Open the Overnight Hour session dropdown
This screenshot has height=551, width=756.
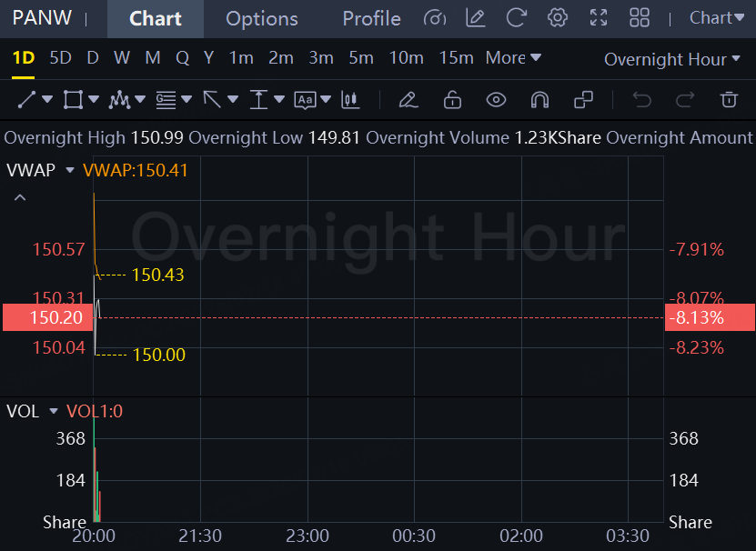(671, 59)
